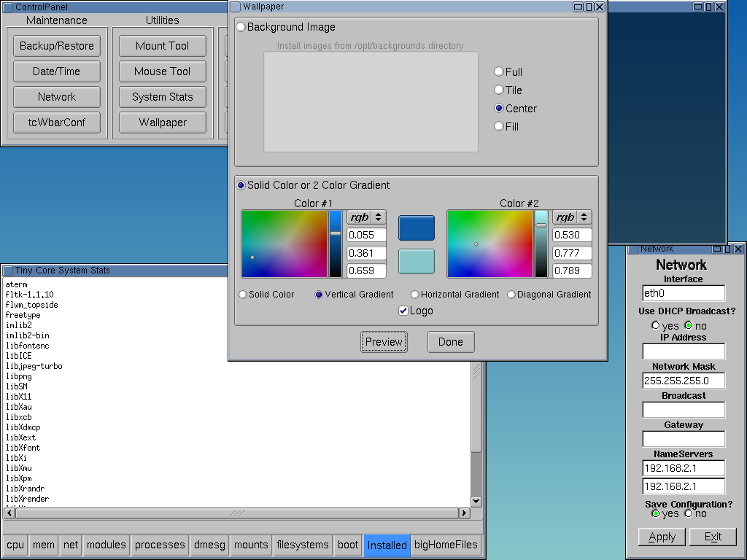Click System Stats horizontal scroll left arrow
Viewport: 747px width, 560px height.
click(x=9, y=513)
